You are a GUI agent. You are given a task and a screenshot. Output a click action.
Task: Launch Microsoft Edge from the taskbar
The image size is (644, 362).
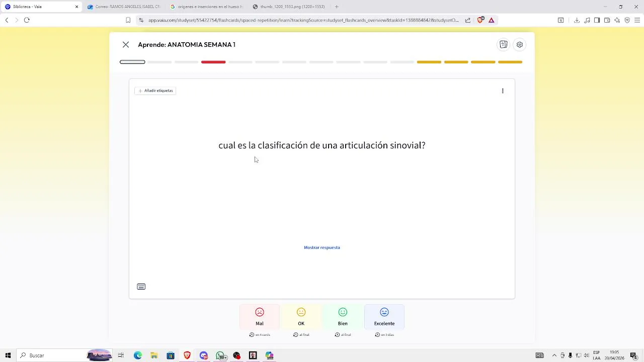point(138,355)
